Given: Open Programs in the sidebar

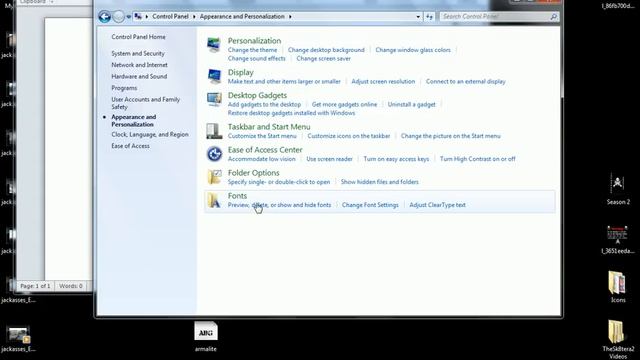Looking at the screenshot, I should (124, 88).
